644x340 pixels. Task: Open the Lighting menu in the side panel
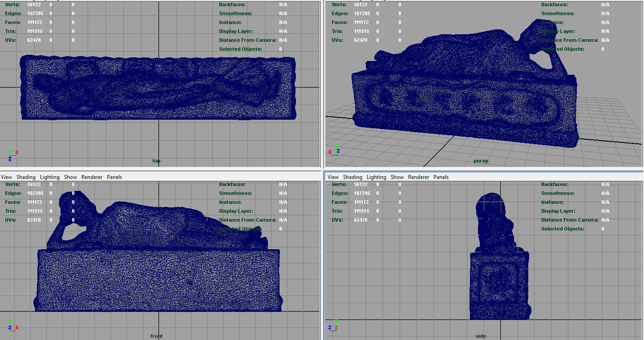tap(377, 177)
